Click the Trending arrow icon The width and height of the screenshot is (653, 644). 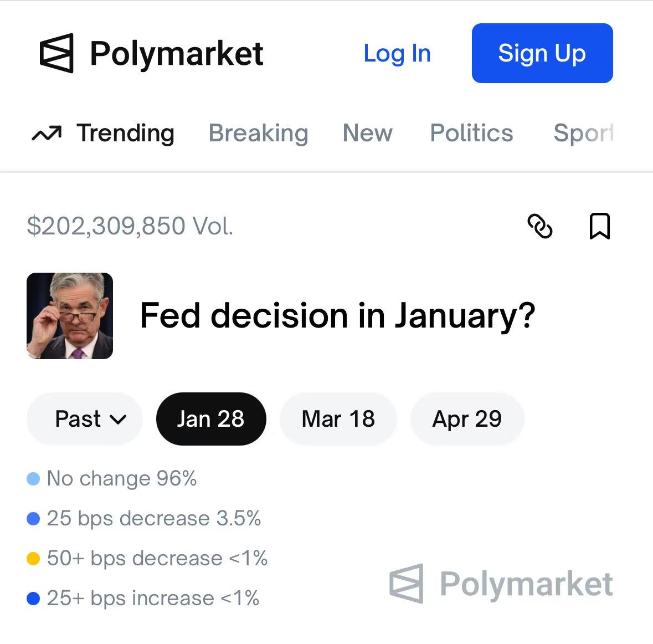coord(47,134)
